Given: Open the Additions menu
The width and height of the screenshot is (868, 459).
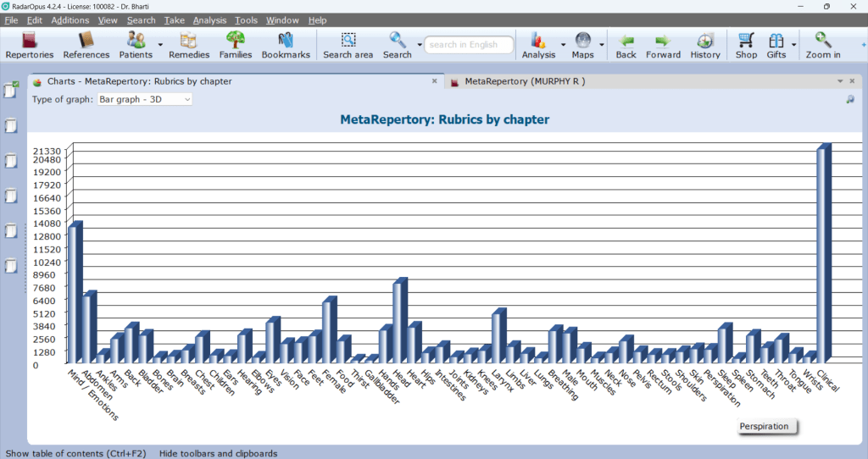Looking at the screenshot, I should [70, 20].
